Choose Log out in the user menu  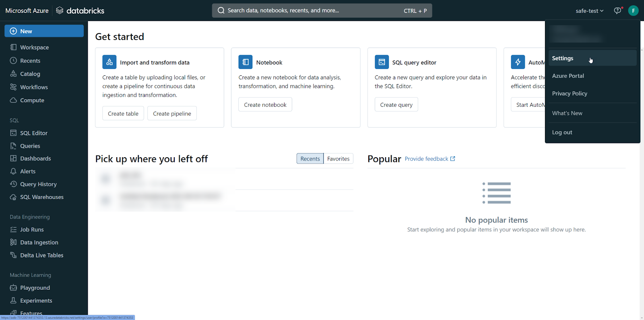pyautogui.click(x=592, y=132)
